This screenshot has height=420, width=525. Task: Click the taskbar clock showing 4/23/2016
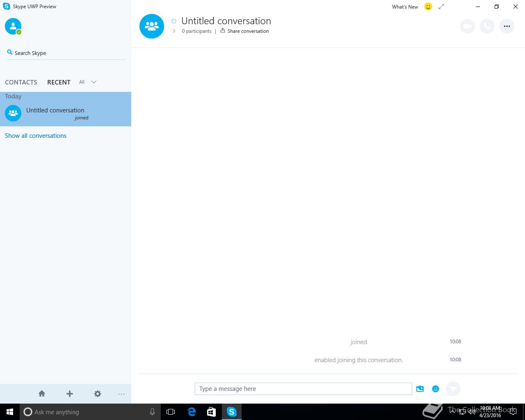coord(490,412)
